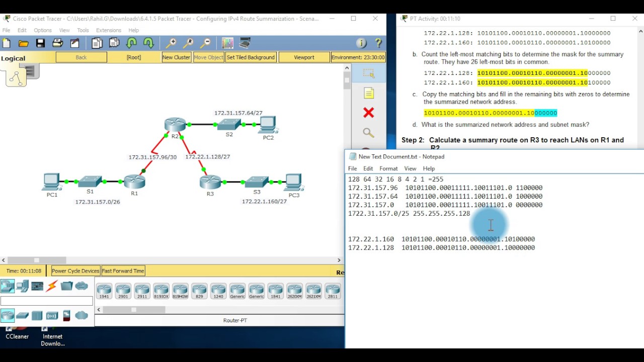Viewport: 644px width, 362px height.
Task: Activate the red X Delete tool
Action: [x=369, y=113]
